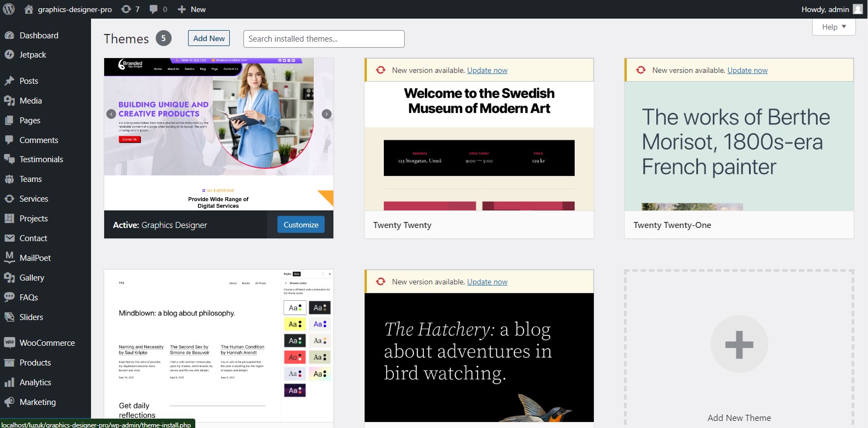Viewport: 868px width, 428px height.
Task: Open WooCommerce menu item
Action: 46,343
